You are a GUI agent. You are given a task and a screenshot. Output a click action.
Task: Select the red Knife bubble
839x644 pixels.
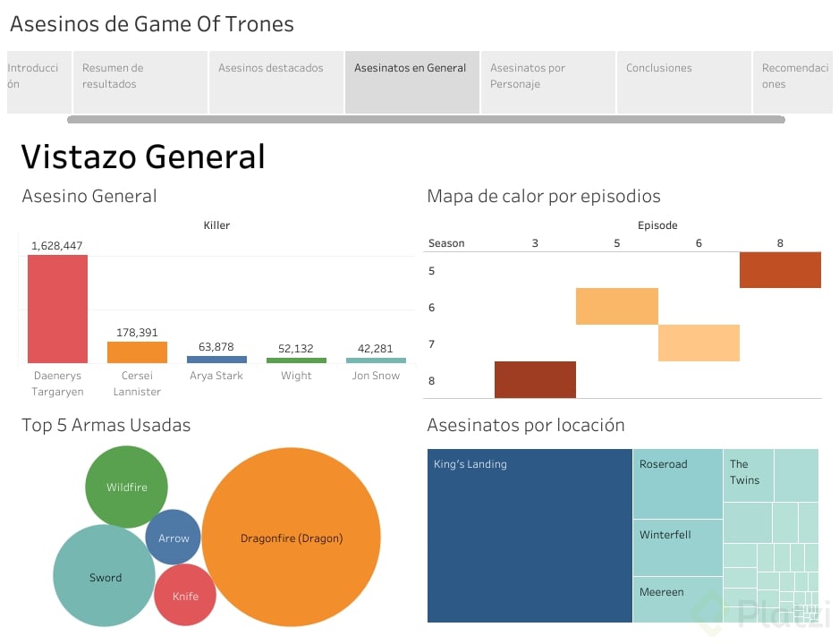coord(185,595)
